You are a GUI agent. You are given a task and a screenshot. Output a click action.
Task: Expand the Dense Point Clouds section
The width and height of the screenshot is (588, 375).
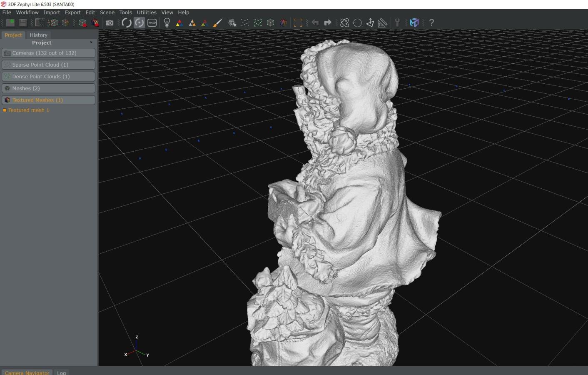(48, 77)
